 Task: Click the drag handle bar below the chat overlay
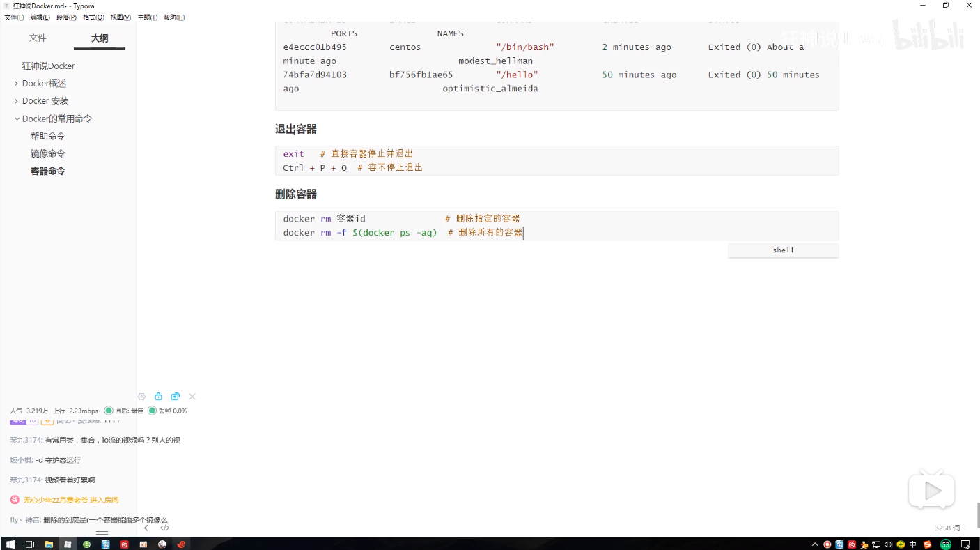(x=102, y=533)
